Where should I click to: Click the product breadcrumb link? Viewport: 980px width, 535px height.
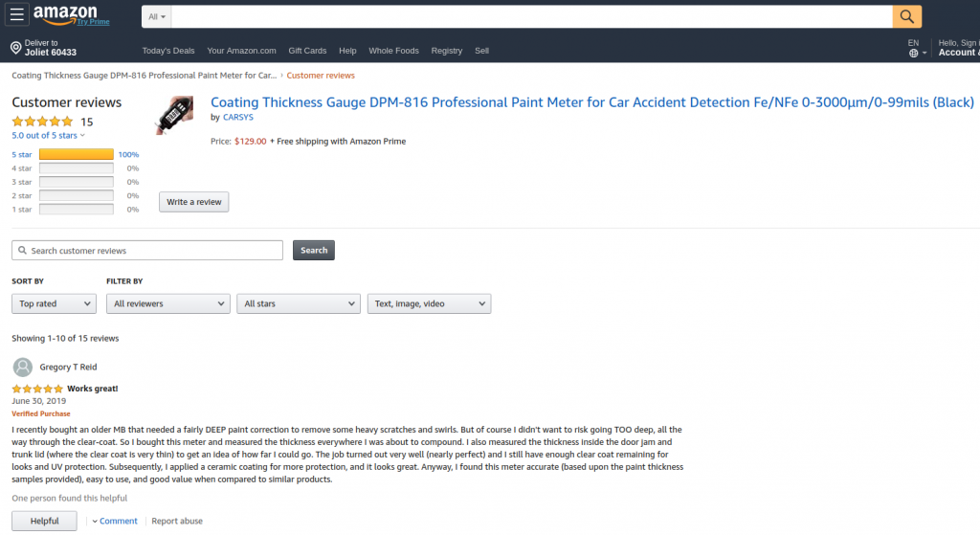(144, 75)
